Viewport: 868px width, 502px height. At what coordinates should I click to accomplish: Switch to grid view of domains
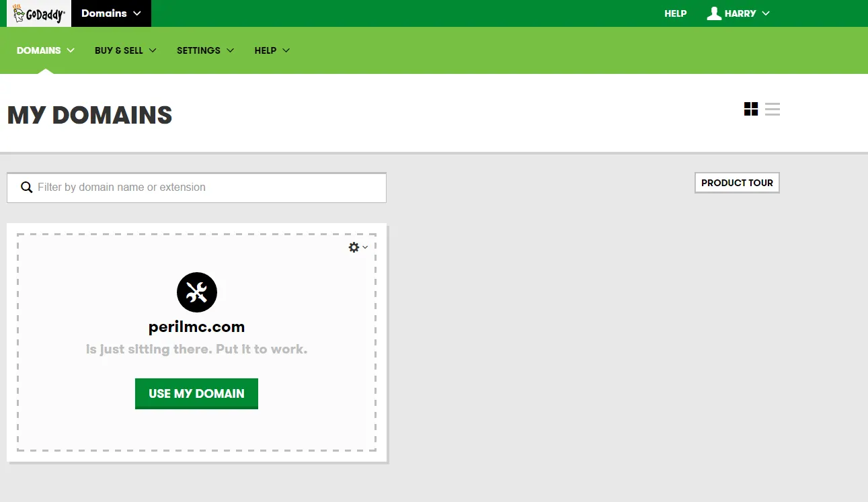(751, 109)
